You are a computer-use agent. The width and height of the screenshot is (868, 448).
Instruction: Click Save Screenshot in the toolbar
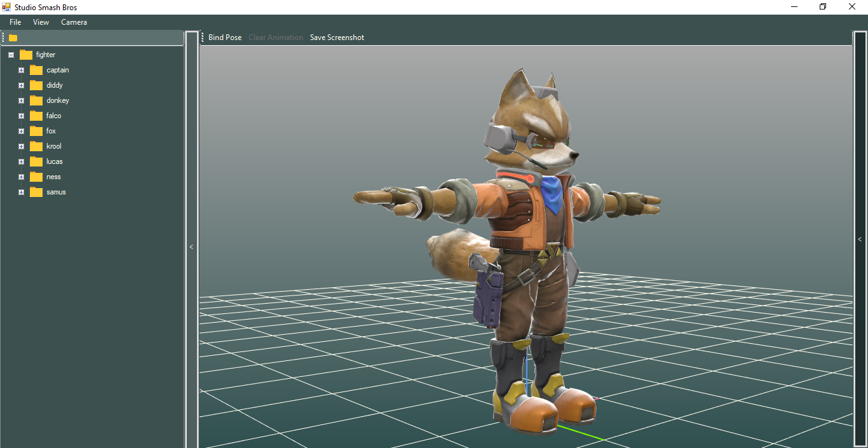click(337, 37)
